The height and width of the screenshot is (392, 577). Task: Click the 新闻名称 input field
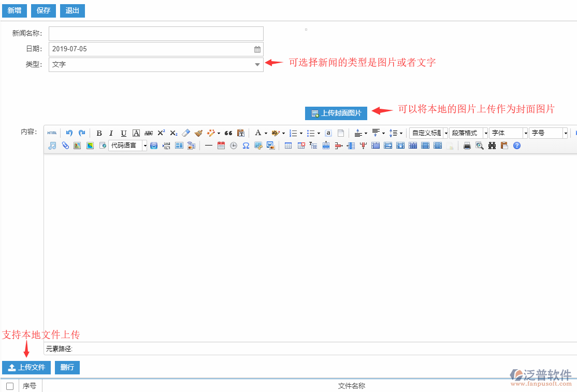pyautogui.click(x=155, y=33)
